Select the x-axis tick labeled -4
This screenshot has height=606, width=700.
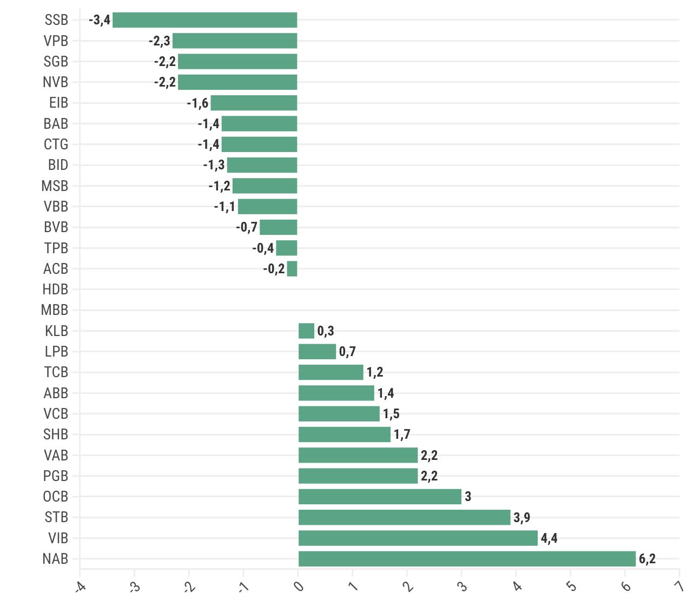click(x=80, y=587)
